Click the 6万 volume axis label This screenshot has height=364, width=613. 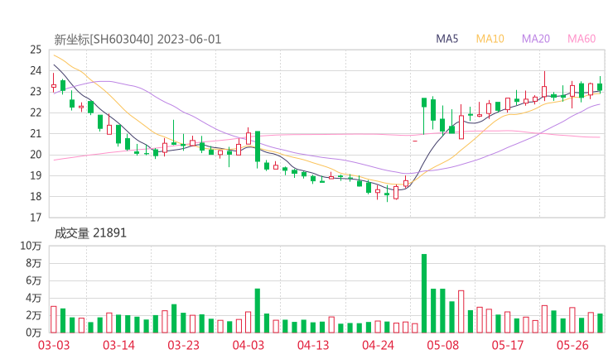pyautogui.click(x=34, y=280)
